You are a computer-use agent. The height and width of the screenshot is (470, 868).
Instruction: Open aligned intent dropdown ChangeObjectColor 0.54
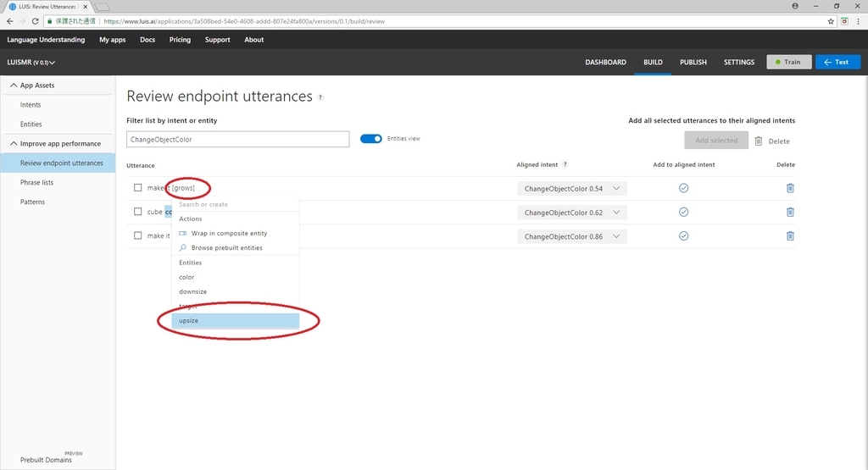572,189
